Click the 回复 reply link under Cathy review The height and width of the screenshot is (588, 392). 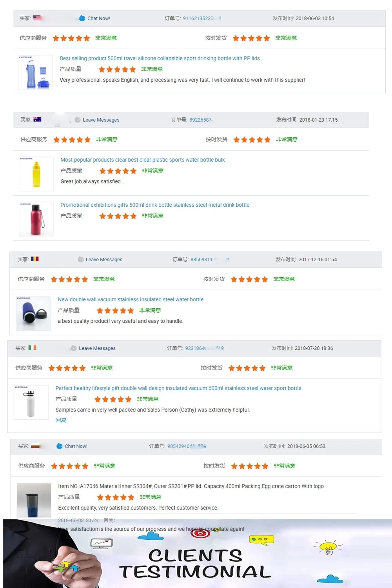coord(61,420)
